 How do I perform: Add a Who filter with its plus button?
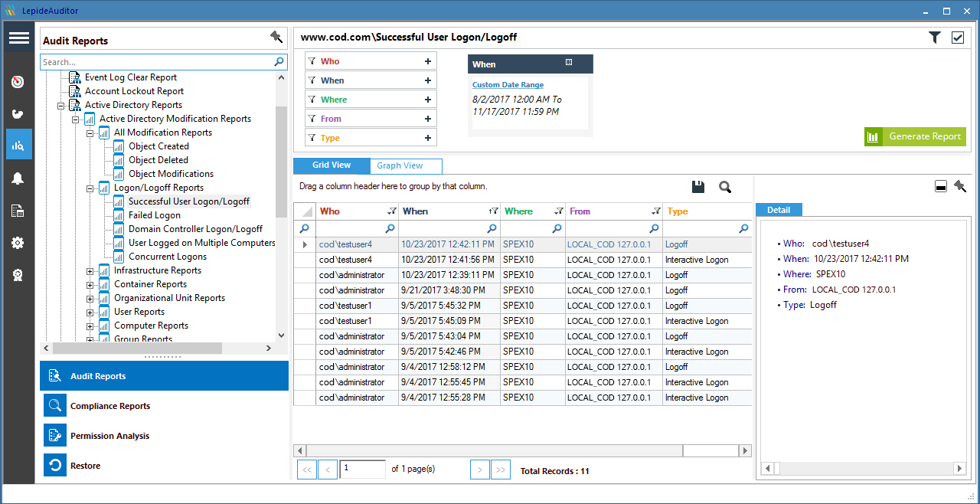pyautogui.click(x=427, y=61)
